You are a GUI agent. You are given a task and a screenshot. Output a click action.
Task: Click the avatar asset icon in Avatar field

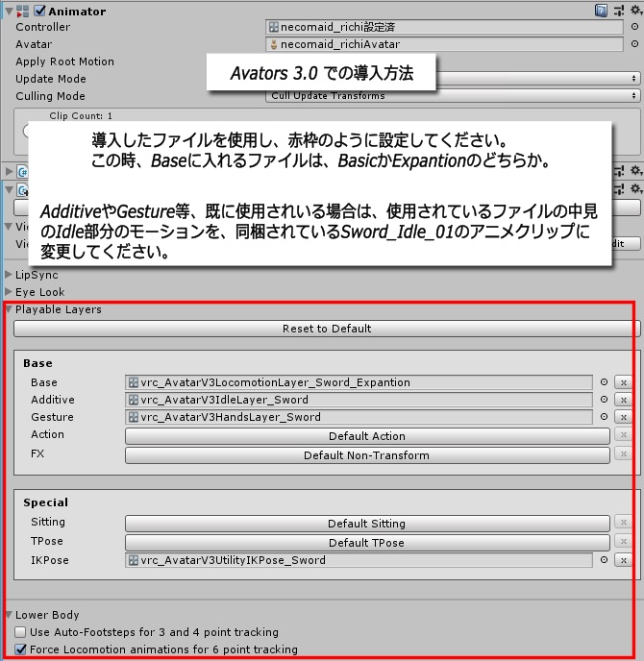(x=274, y=44)
